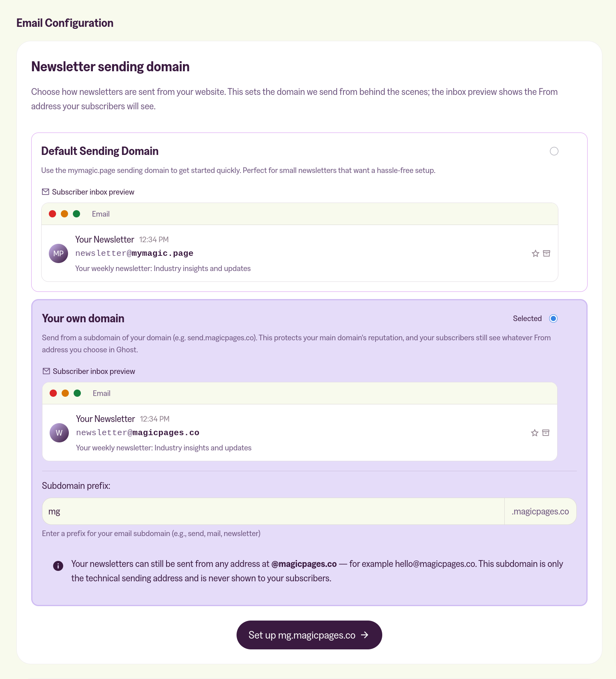Screen dimensions: 616x679
Task: Click the Set up mg.magicpages.co button
Action: (309, 635)
